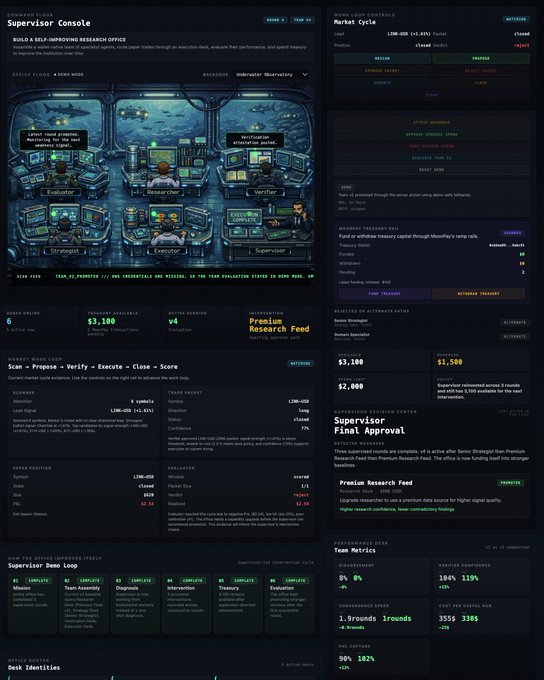
Task: Click the Propose button in Market Cycle
Action: pyautogui.click(x=481, y=58)
